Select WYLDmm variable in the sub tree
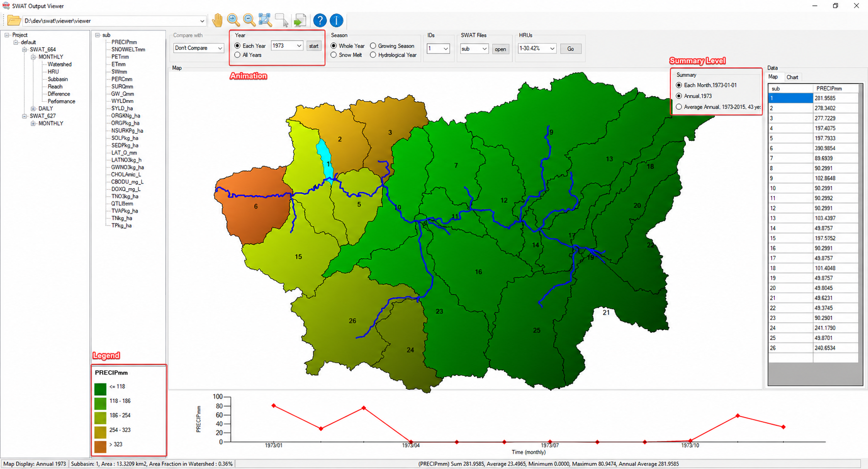 122,101
